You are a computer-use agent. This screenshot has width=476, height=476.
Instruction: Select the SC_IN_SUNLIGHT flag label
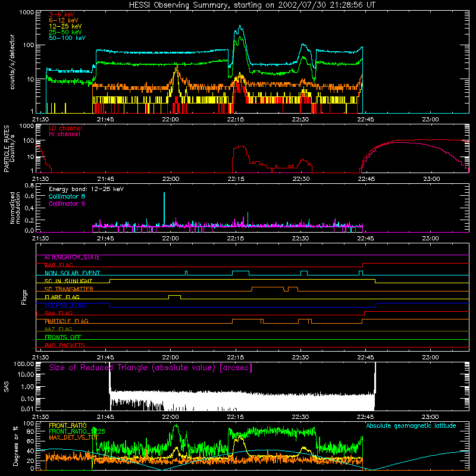click(68, 281)
